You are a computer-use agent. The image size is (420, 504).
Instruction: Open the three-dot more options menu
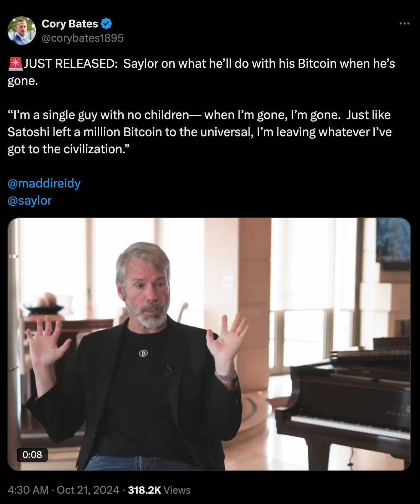pyautogui.click(x=404, y=24)
